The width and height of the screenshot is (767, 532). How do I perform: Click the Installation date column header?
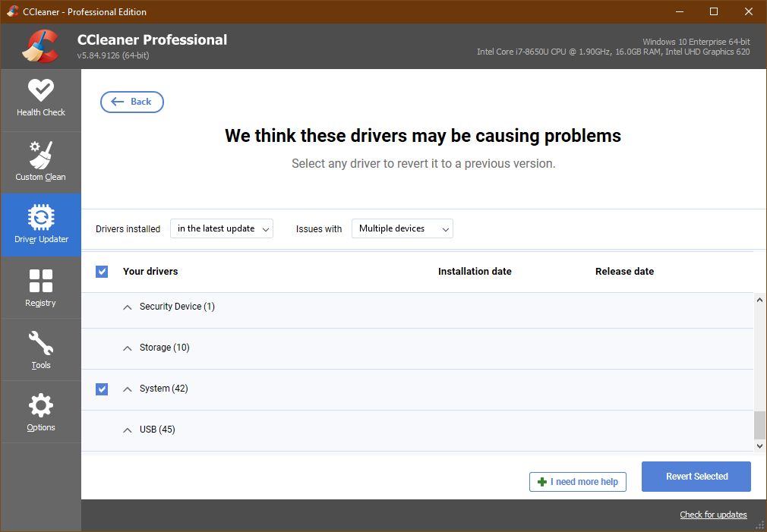pyautogui.click(x=475, y=272)
